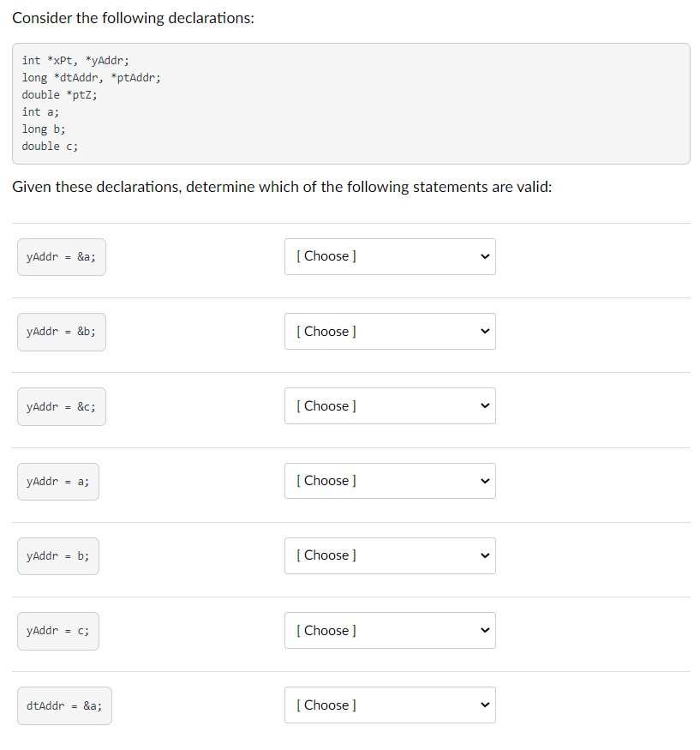The width and height of the screenshot is (700, 750).
Task: Select the code statement yAddr = c;
Action: pyautogui.click(x=57, y=630)
